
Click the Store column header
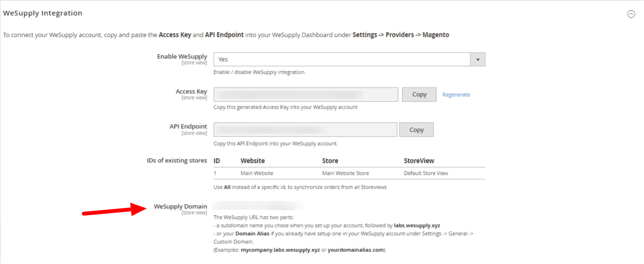(x=330, y=161)
